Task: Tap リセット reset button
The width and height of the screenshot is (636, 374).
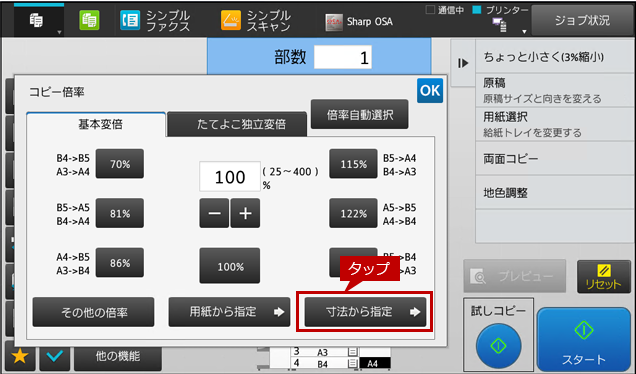Action: (604, 277)
